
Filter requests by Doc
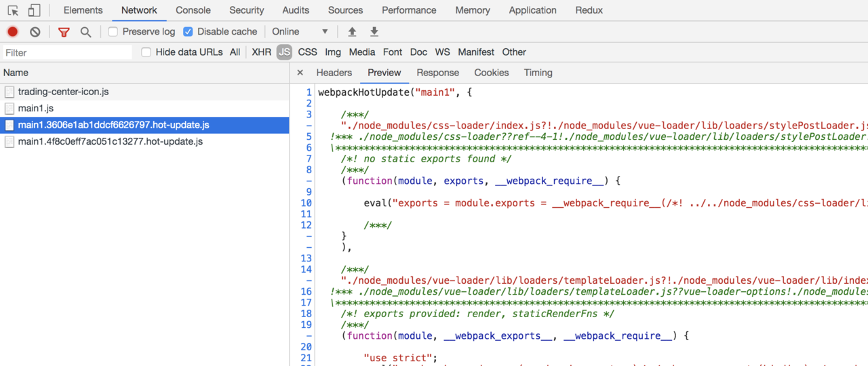click(418, 52)
